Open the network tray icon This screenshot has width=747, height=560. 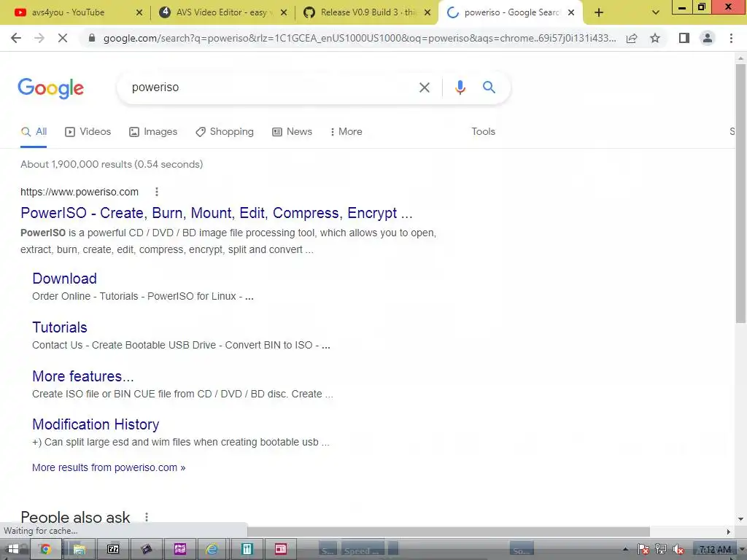(661, 550)
